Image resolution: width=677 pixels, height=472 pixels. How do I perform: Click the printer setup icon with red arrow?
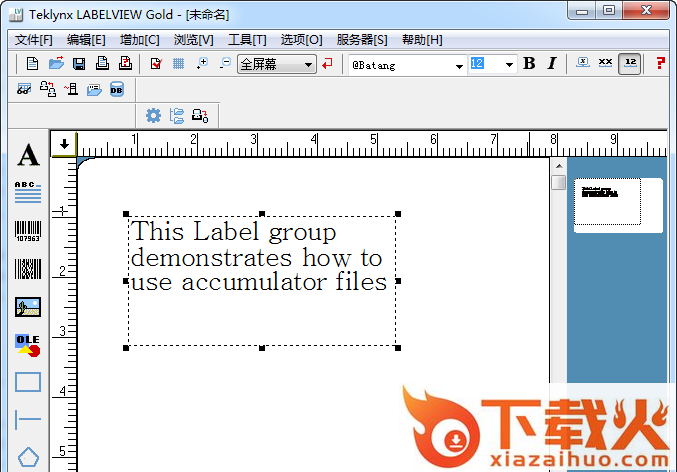pos(47,89)
